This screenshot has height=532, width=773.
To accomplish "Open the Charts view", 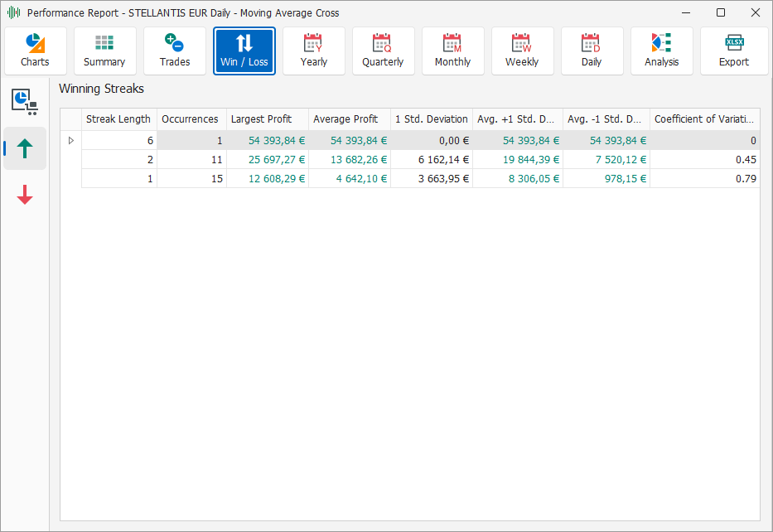I will tap(36, 51).
